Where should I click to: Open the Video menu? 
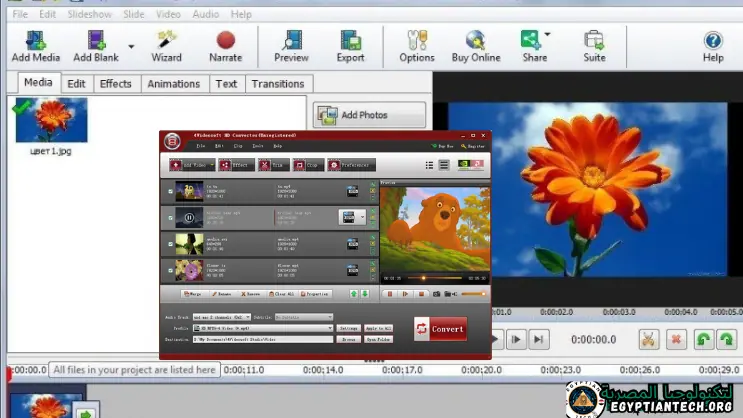168,14
